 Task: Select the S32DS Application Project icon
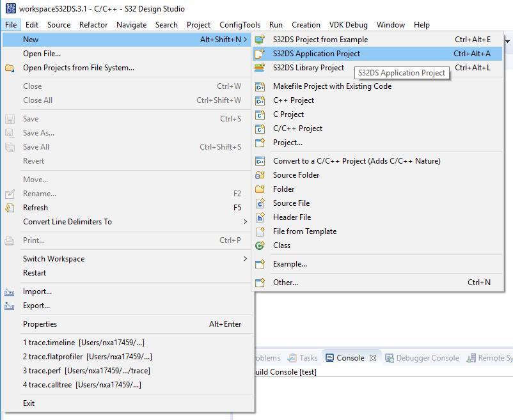[x=260, y=54]
